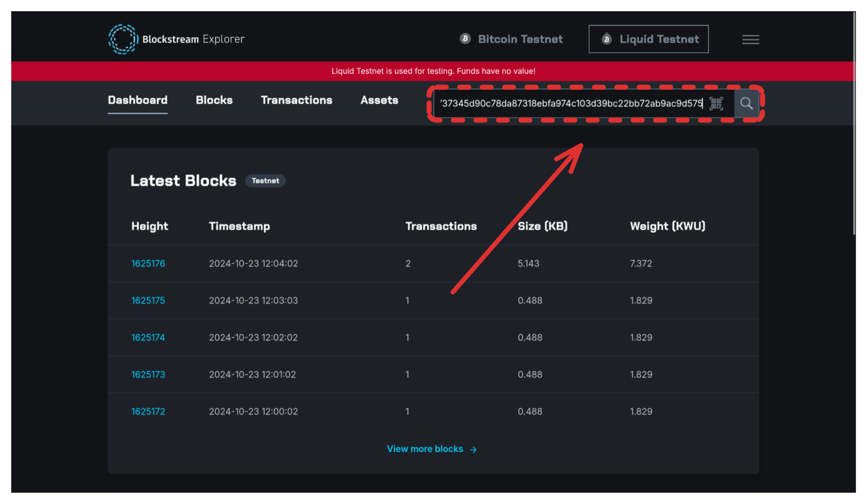Open block 1625175 link

(148, 300)
